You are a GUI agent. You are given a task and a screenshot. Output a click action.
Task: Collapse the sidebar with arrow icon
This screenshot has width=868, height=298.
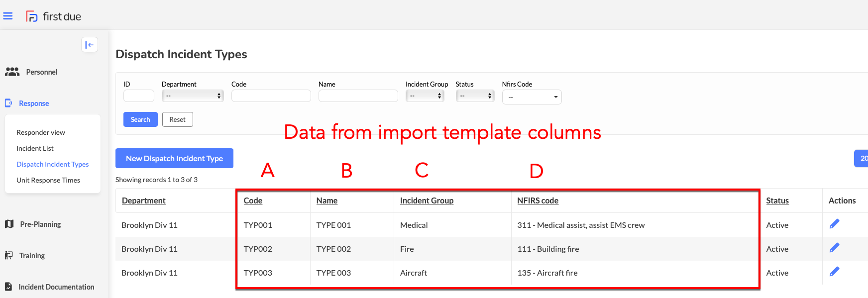[90, 45]
